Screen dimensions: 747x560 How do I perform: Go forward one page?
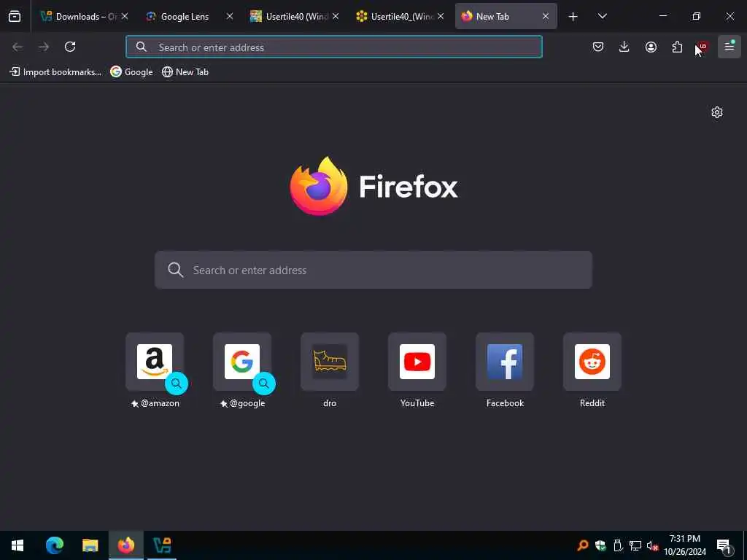[x=44, y=47]
